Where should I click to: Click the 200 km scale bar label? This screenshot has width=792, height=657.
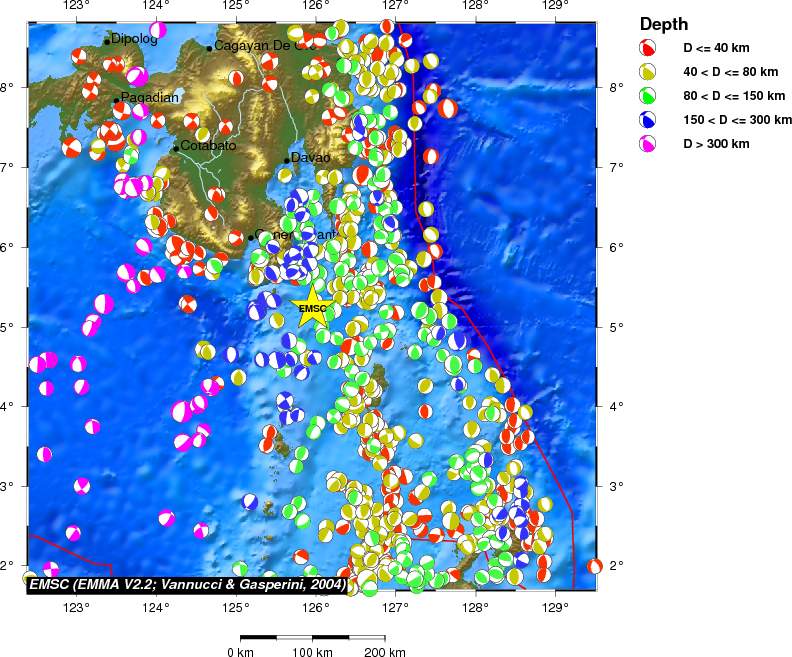click(x=384, y=653)
